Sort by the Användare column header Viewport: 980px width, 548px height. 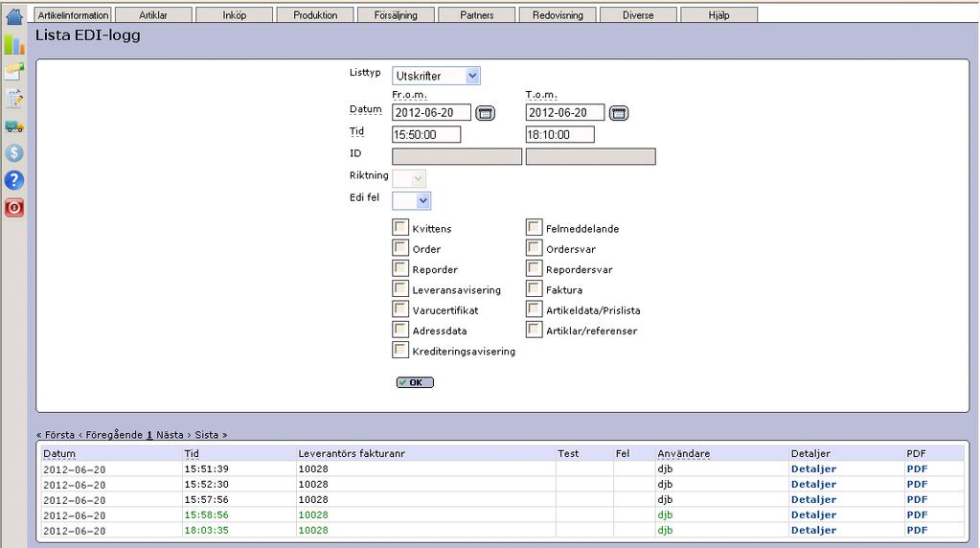684,454
